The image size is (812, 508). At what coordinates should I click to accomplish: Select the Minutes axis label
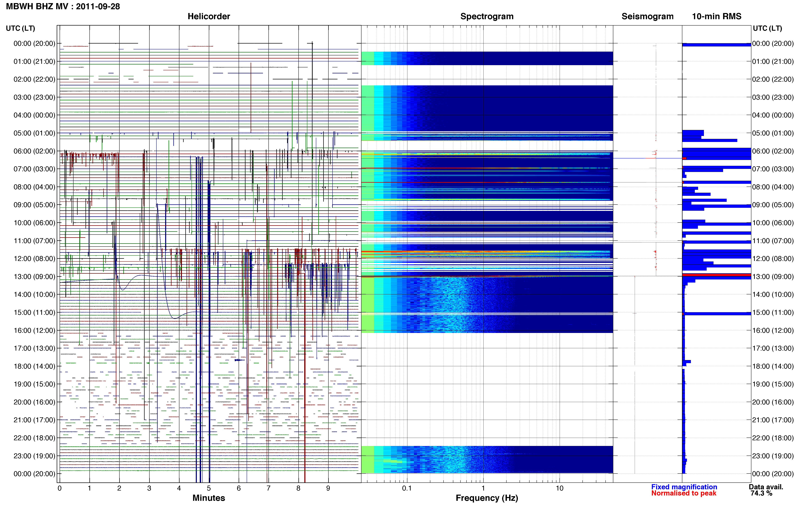point(209,498)
